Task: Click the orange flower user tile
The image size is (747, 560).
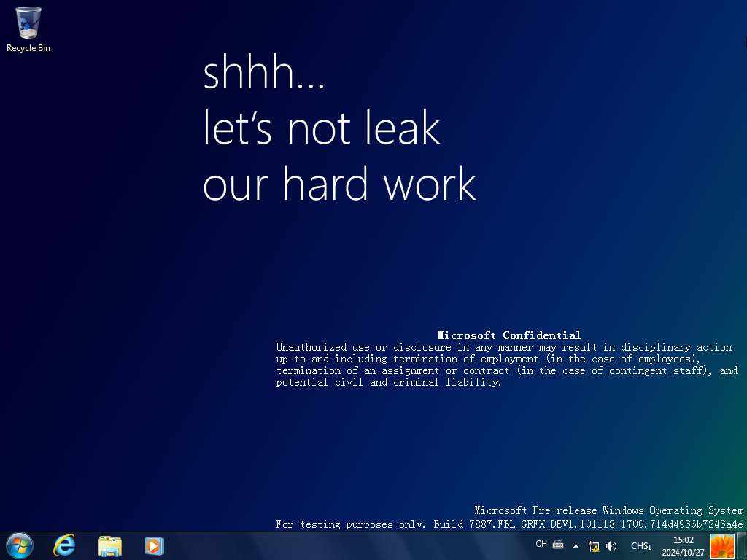Action: pyautogui.click(x=721, y=546)
